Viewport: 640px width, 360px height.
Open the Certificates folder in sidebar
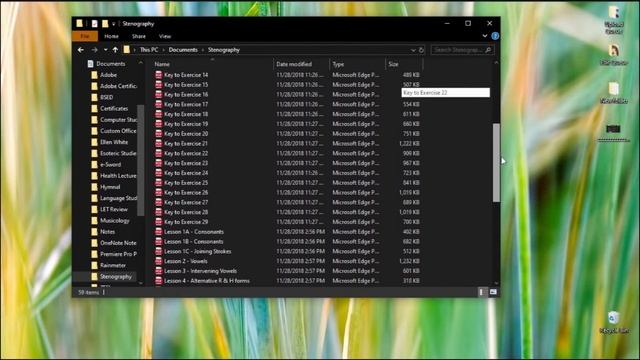click(x=114, y=109)
